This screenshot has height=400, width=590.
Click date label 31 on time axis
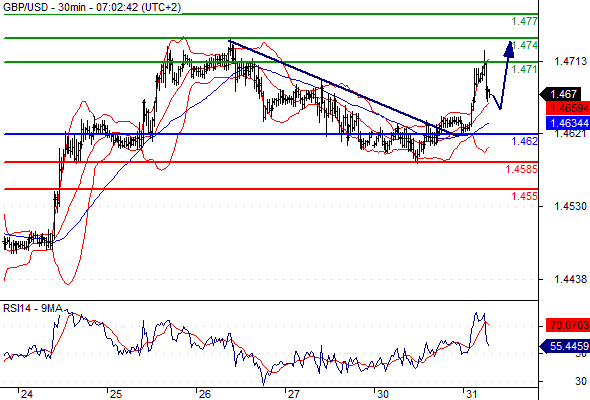pyautogui.click(x=471, y=394)
